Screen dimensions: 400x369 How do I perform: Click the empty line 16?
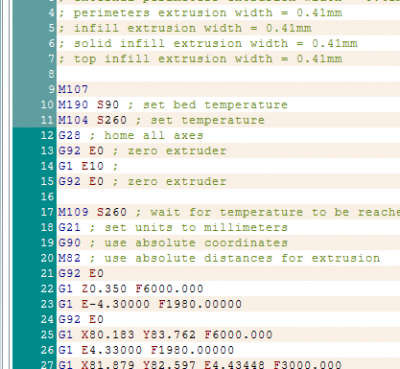pos(228,197)
